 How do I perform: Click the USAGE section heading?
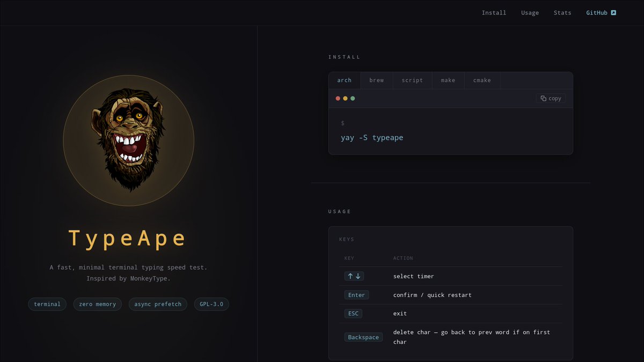340,211
